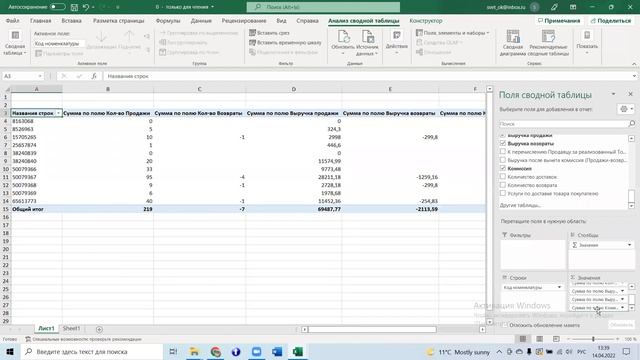This screenshot has height=360, width=640.
Task: Click the field search box Поиск
Action: tap(564, 123)
